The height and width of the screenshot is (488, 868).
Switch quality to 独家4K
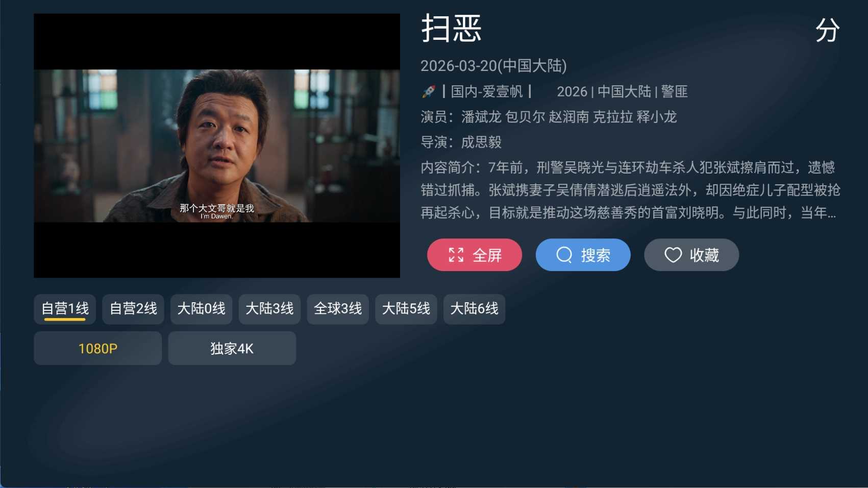pyautogui.click(x=232, y=348)
